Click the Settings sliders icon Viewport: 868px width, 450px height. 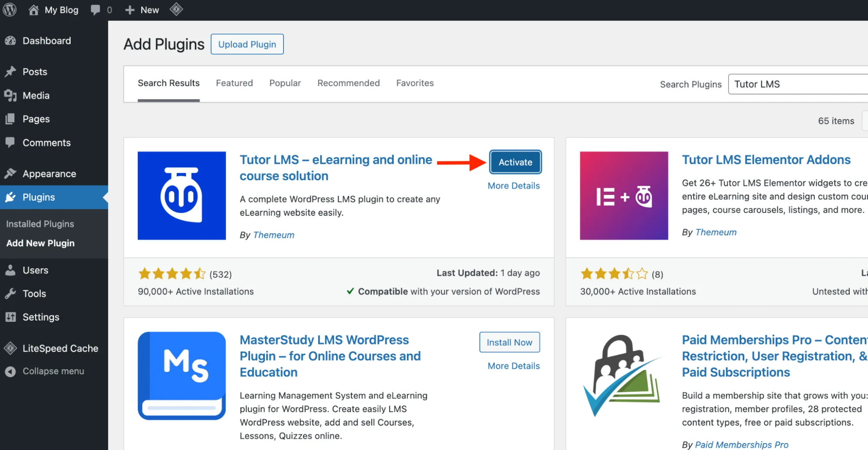(x=10, y=317)
